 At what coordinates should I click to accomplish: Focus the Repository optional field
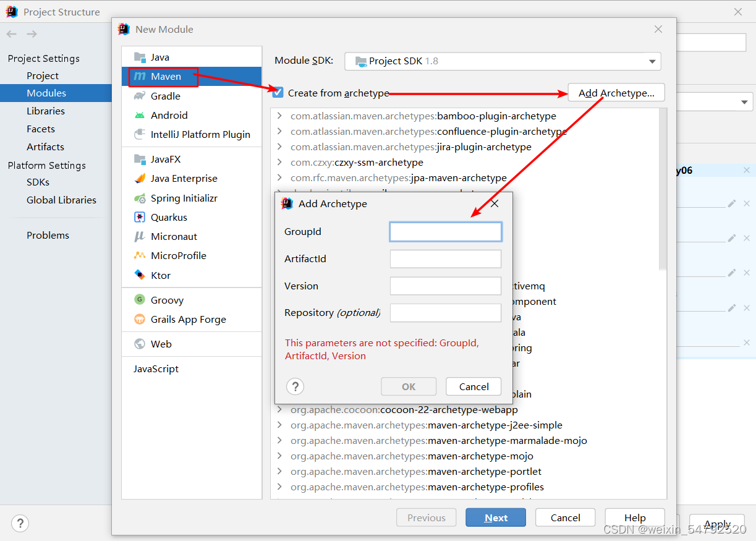(446, 313)
